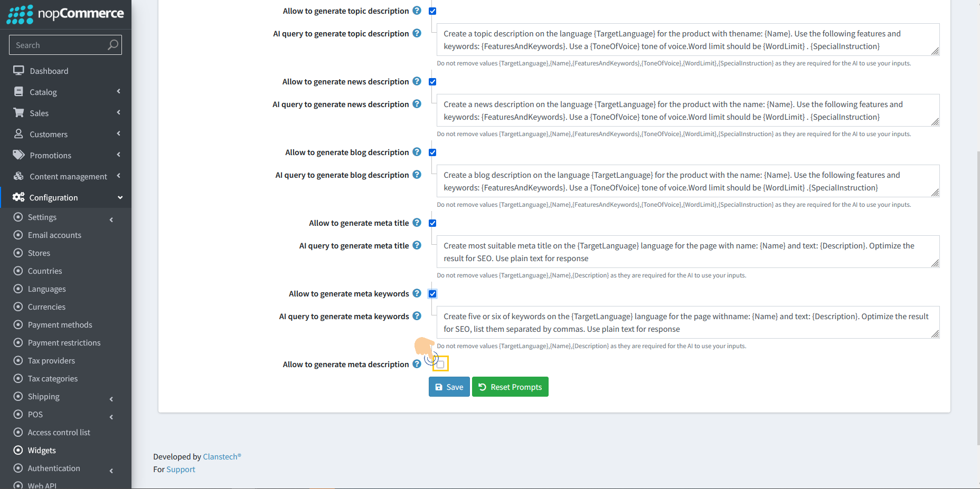Open the Currencies configuration page
The width and height of the screenshot is (980, 489).
[46, 306]
